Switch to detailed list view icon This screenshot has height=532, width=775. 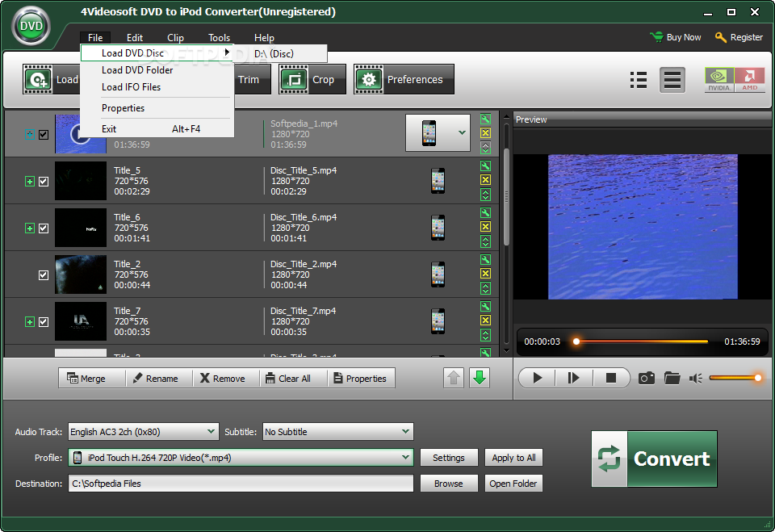(639, 80)
